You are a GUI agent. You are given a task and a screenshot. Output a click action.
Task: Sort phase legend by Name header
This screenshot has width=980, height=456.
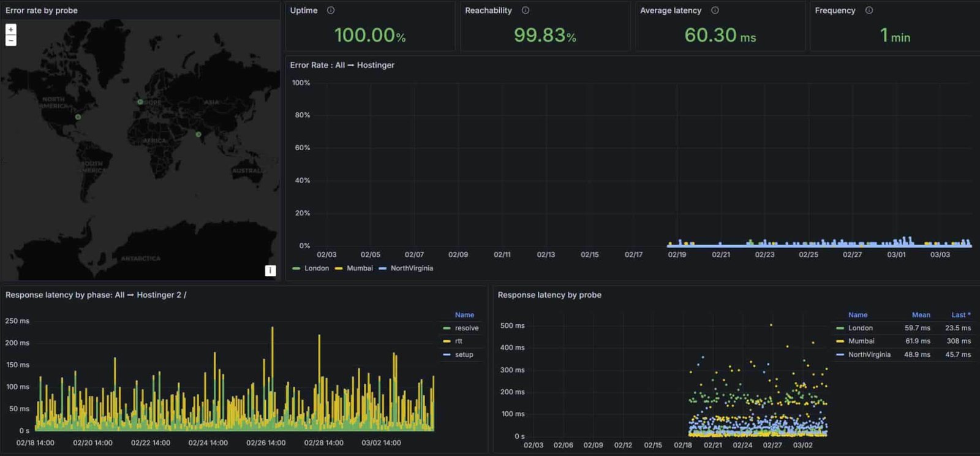[x=464, y=315]
